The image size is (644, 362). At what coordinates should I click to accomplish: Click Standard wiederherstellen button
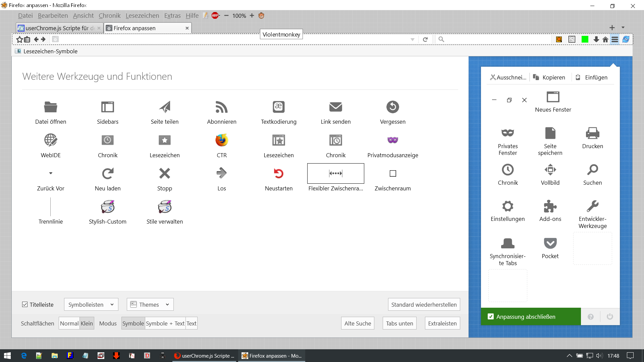click(x=424, y=304)
